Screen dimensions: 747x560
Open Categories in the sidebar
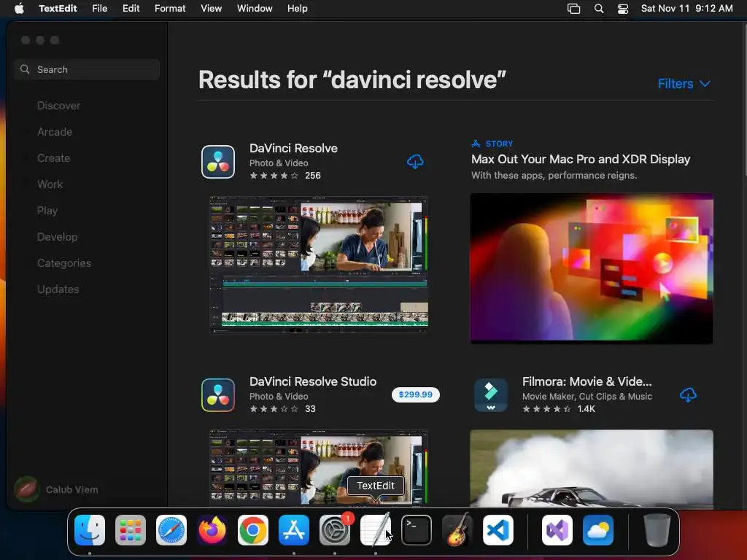[x=64, y=262]
